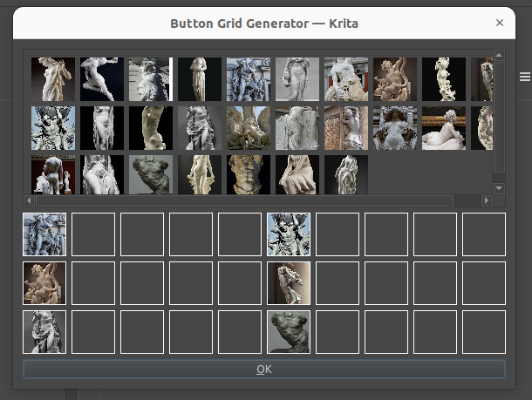This screenshot has width=532, height=400.
Task: Click empty grid button right of tan serpent button
Action: (x=93, y=283)
